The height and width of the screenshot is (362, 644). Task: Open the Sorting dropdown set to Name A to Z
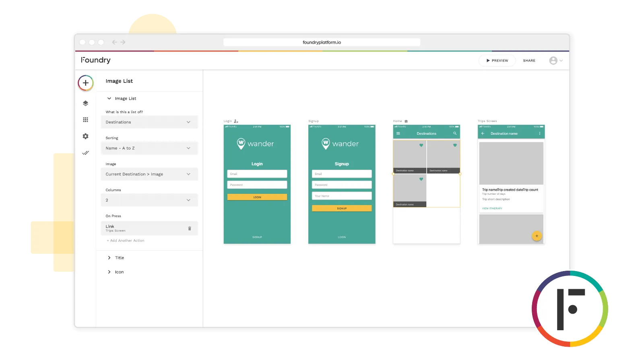[x=149, y=148]
